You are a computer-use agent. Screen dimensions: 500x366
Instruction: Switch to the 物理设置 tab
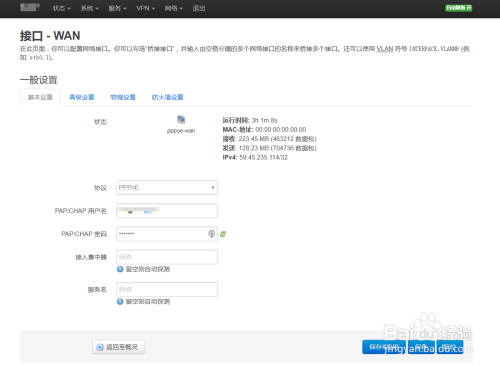(123, 97)
